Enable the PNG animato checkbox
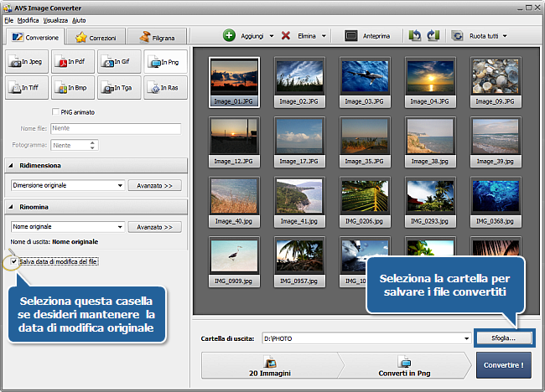The width and height of the screenshot is (545, 392). tap(56, 112)
